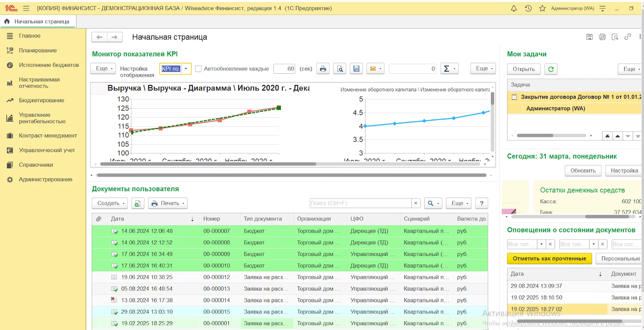
Task: Click the document search field
Action: [x=360, y=203]
